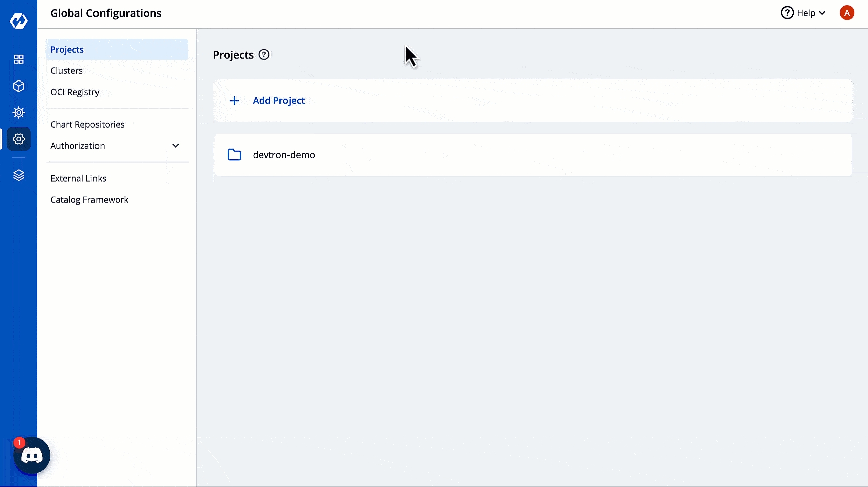The height and width of the screenshot is (487, 868).
Task: Open the Chart Store cube icon
Action: (19, 86)
